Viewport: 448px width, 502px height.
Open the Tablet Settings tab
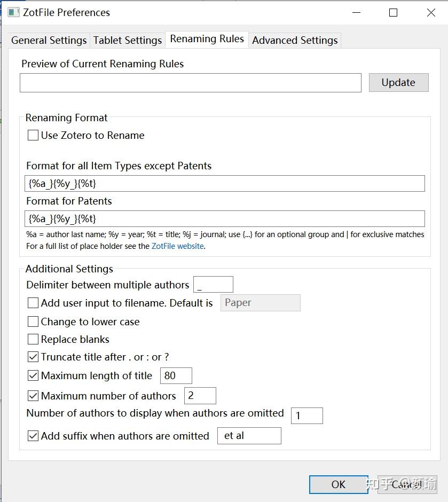click(127, 40)
